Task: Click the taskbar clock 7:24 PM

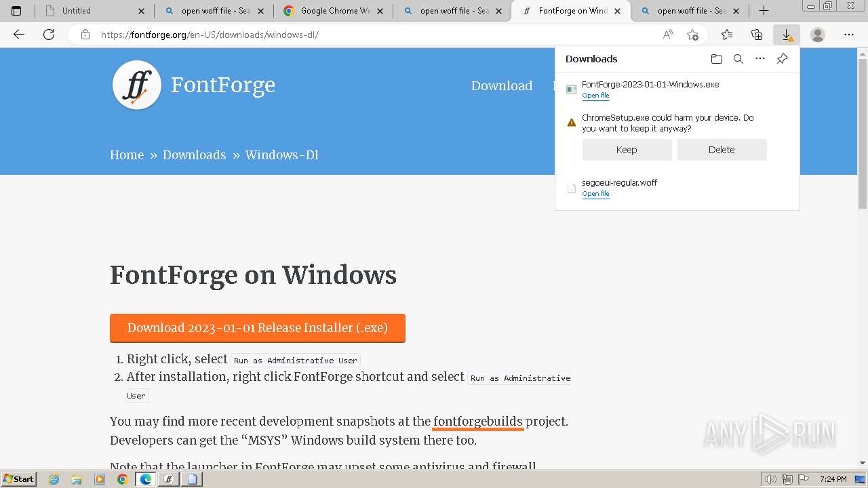Action: tap(833, 479)
